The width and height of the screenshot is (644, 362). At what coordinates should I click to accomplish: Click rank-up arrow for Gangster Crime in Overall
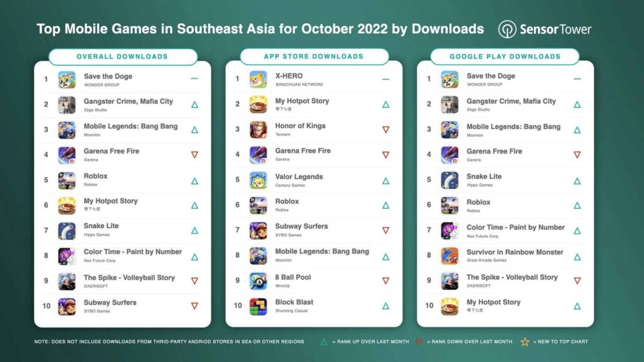click(195, 105)
